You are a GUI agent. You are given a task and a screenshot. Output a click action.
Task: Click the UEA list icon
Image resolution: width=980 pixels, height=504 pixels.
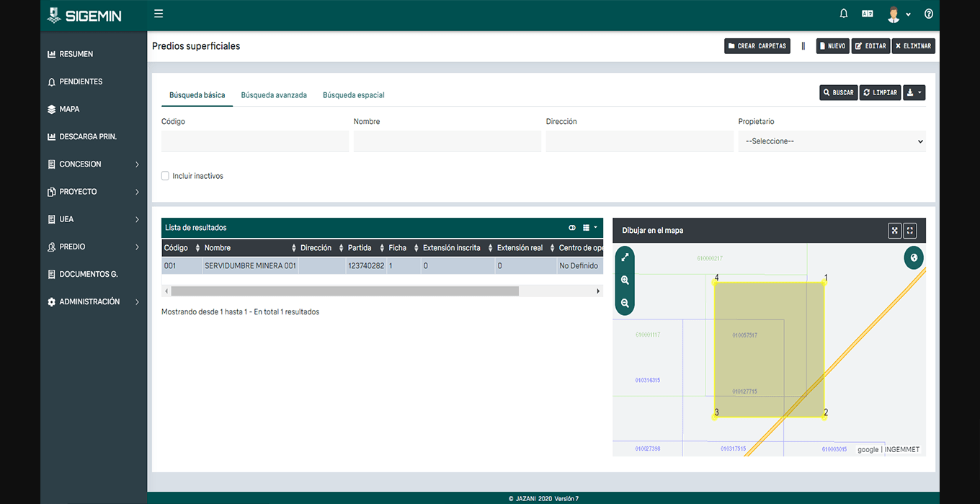(x=51, y=219)
